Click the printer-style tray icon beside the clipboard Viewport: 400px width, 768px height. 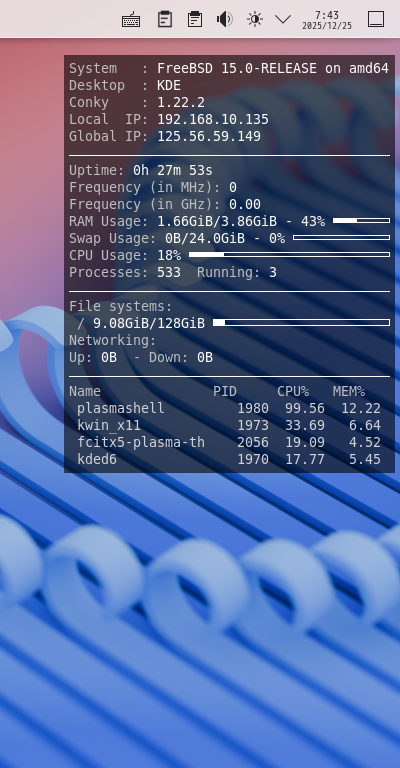(195, 19)
